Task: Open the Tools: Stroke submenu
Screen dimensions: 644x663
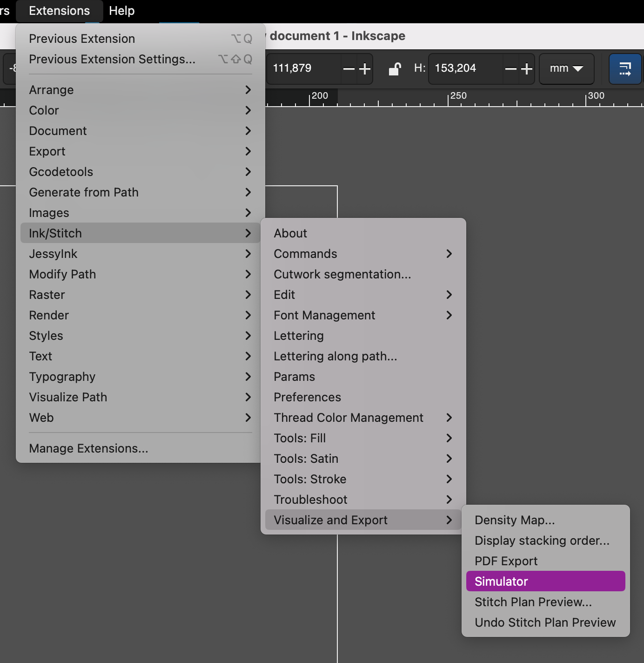Action: pyautogui.click(x=363, y=479)
